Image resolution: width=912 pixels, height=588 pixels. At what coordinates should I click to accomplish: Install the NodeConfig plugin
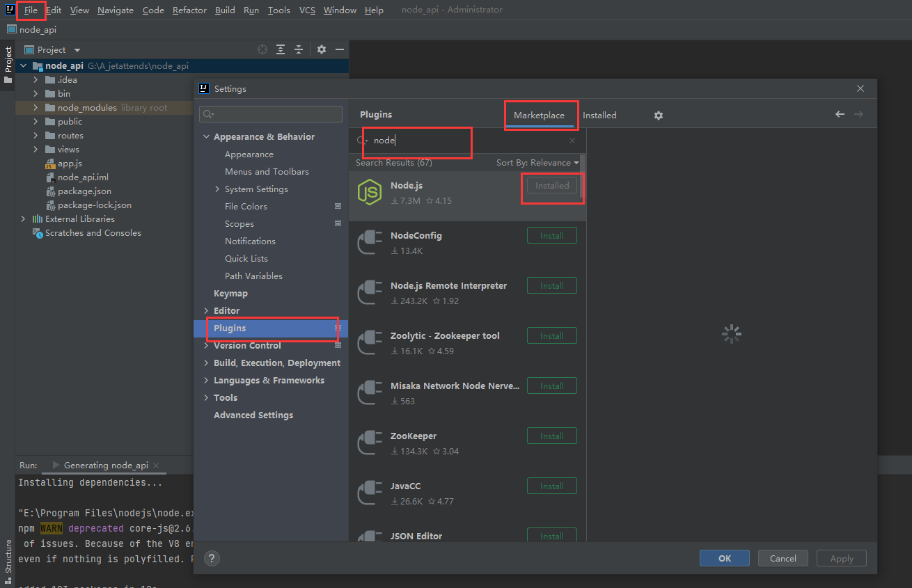(552, 236)
